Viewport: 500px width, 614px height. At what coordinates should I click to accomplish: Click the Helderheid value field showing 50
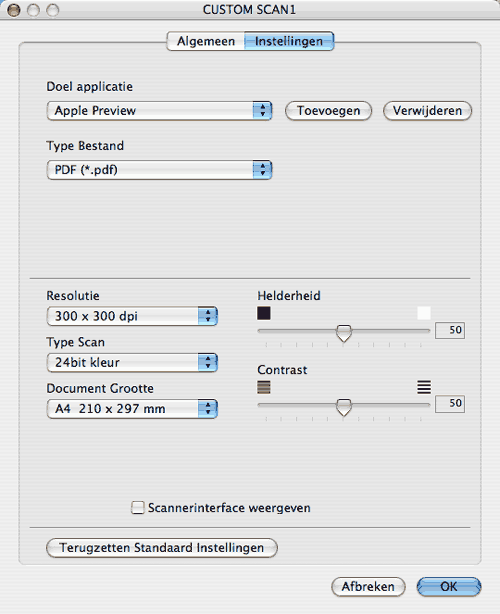point(450,330)
